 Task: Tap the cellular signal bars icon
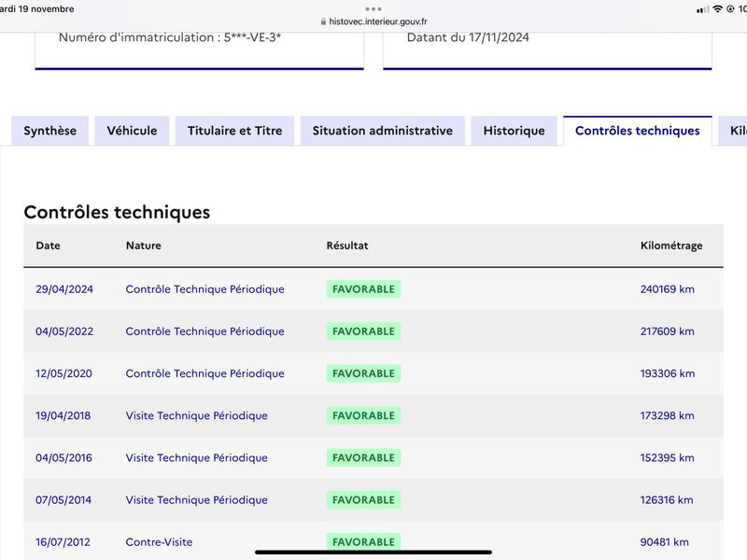coord(703,9)
